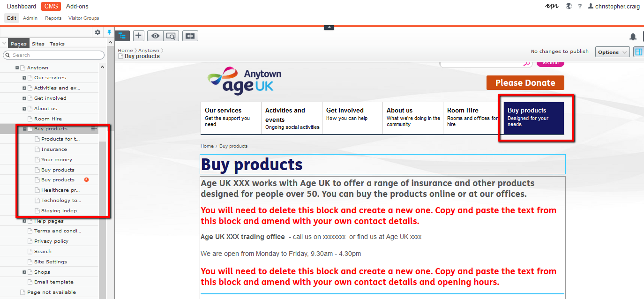Expand the Our services tree node
The image size is (644, 299).
24,78
